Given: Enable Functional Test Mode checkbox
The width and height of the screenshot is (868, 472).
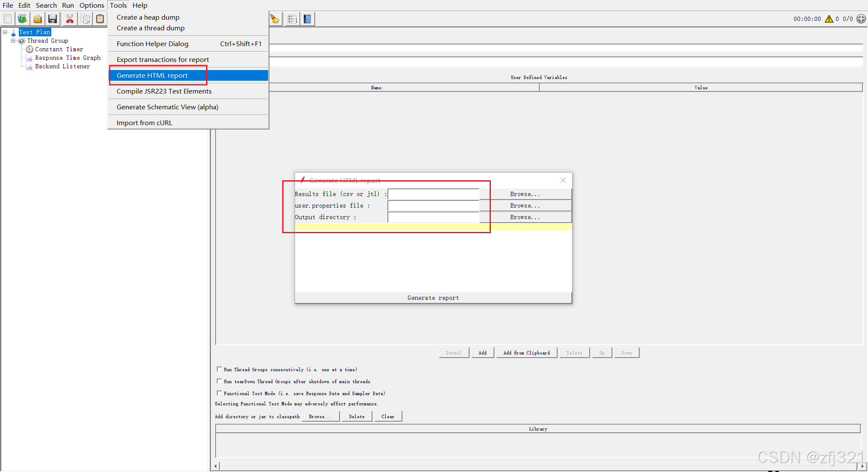Looking at the screenshot, I should point(219,393).
